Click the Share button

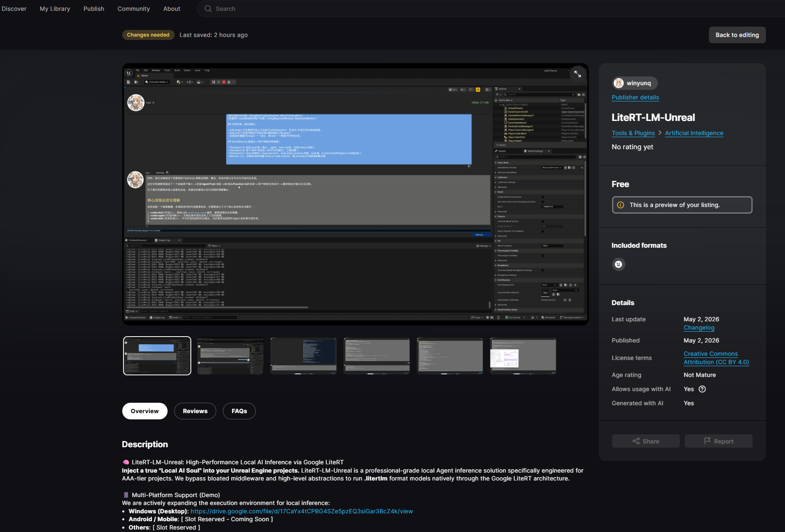[x=646, y=441]
